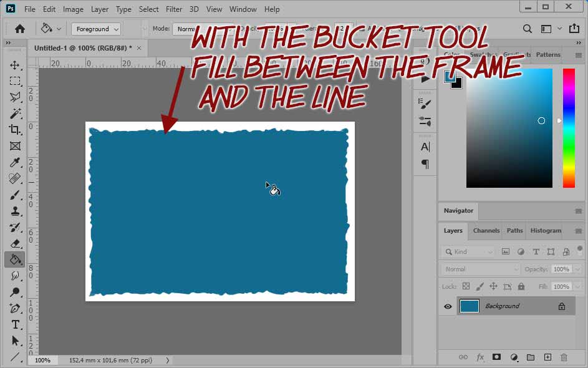Screen dimensions: 588x368
Task: Toggle type layer filter
Action: click(536, 252)
